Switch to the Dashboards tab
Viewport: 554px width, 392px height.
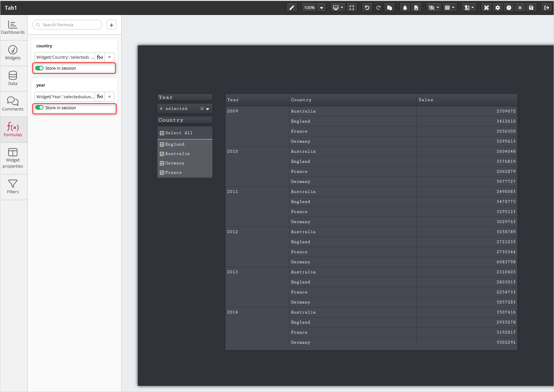point(13,27)
